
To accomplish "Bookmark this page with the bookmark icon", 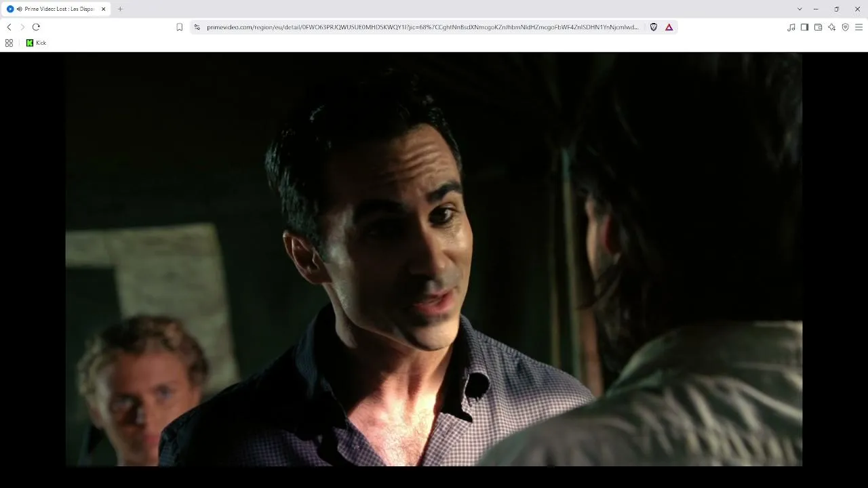I will tap(180, 27).
